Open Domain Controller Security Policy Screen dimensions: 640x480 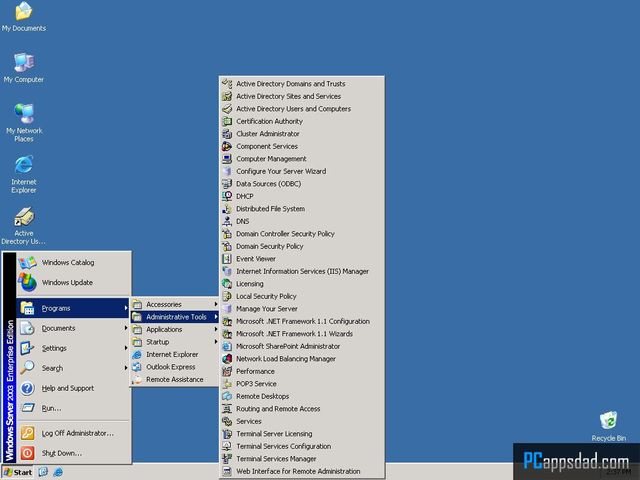[x=302, y=234]
